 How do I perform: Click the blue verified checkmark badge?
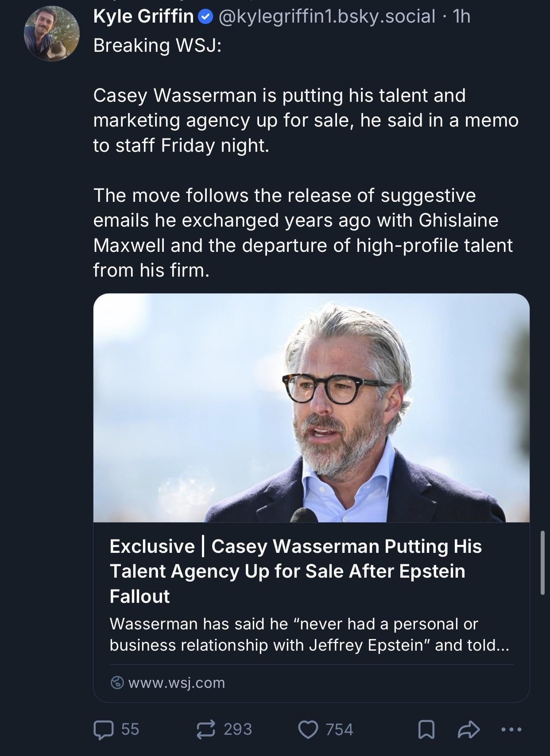(205, 17)
